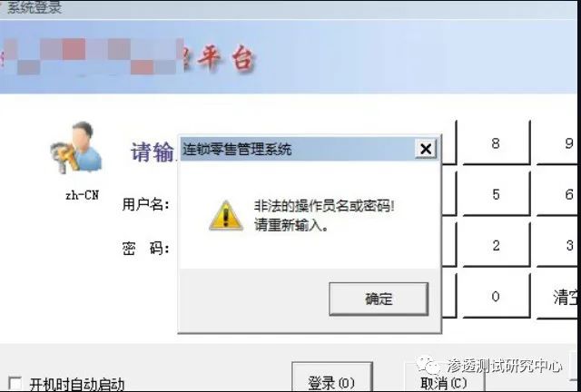Click the zh-CN language label

[82, 195]
